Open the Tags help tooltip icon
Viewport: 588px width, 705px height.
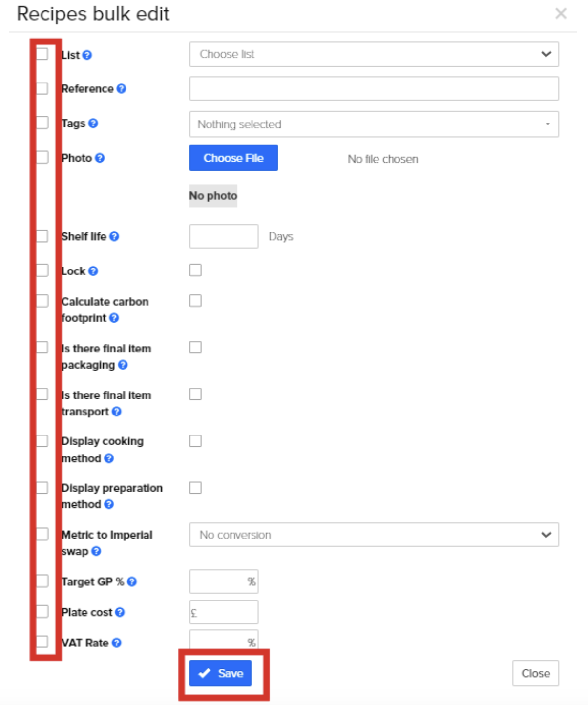tap(93, 123)
